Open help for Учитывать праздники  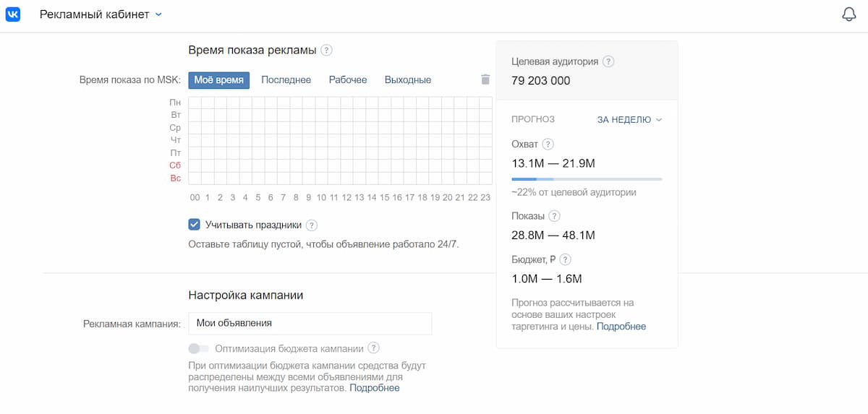pyautogui.click(x=312, y=225)
